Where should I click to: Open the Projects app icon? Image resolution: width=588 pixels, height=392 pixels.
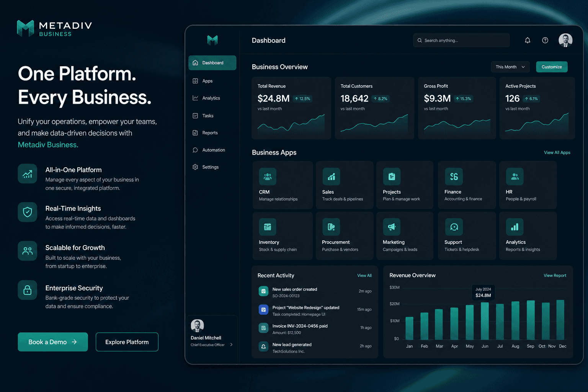pyautogui.click(x=392, y=176)
